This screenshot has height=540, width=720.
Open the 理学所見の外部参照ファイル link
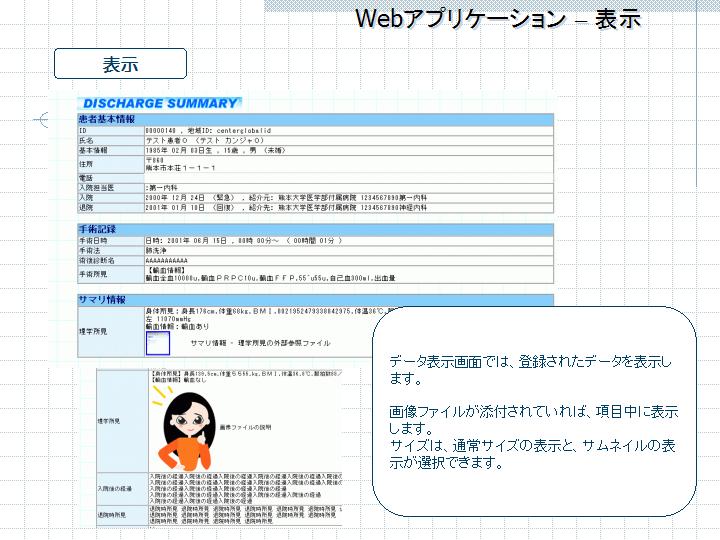click(x=260, y=343)
